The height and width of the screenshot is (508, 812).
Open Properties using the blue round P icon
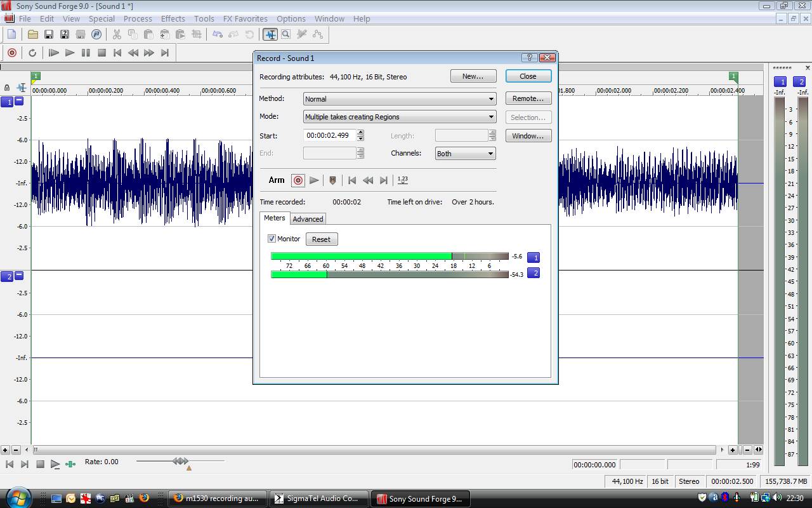[96, 34]
